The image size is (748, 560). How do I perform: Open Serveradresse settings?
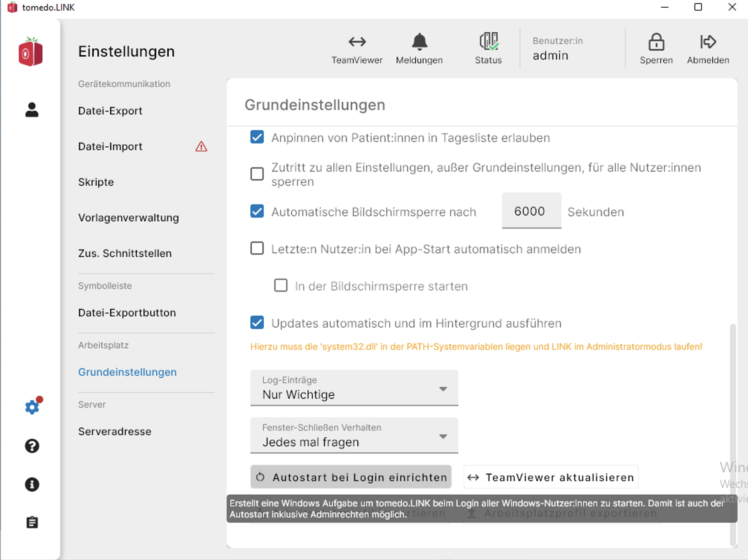[115, 432]
